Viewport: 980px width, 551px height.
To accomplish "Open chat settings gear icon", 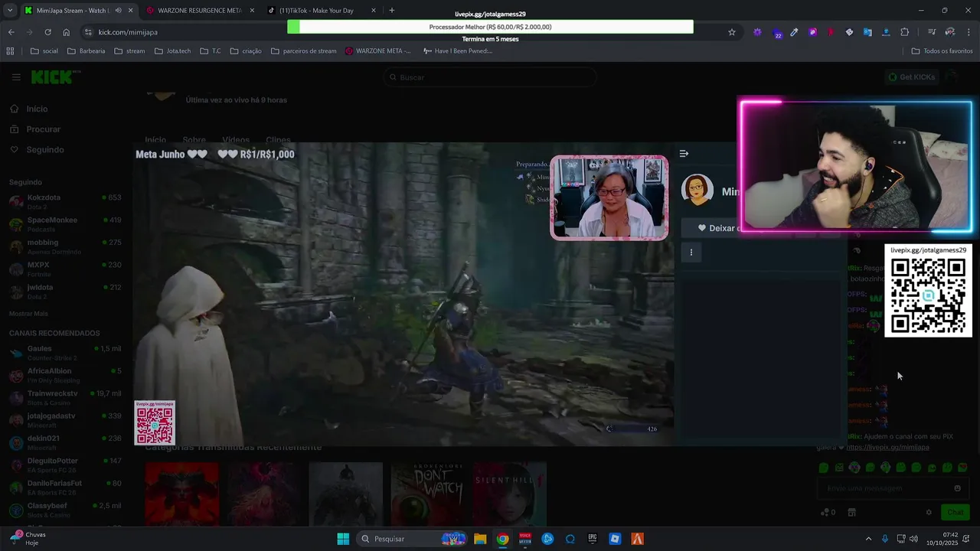I will pyautogui.click(x=929, y=513).
